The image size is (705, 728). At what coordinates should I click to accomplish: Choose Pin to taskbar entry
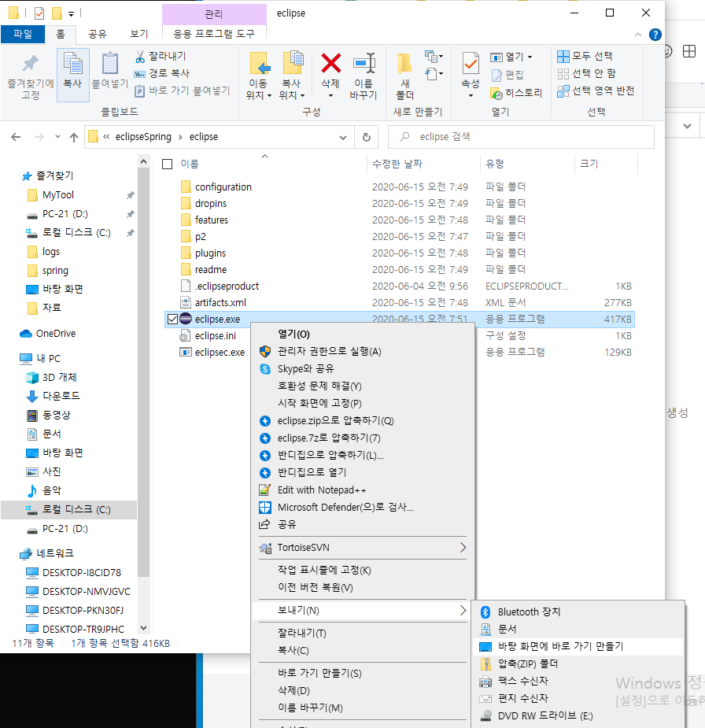(x=363, y=570)
